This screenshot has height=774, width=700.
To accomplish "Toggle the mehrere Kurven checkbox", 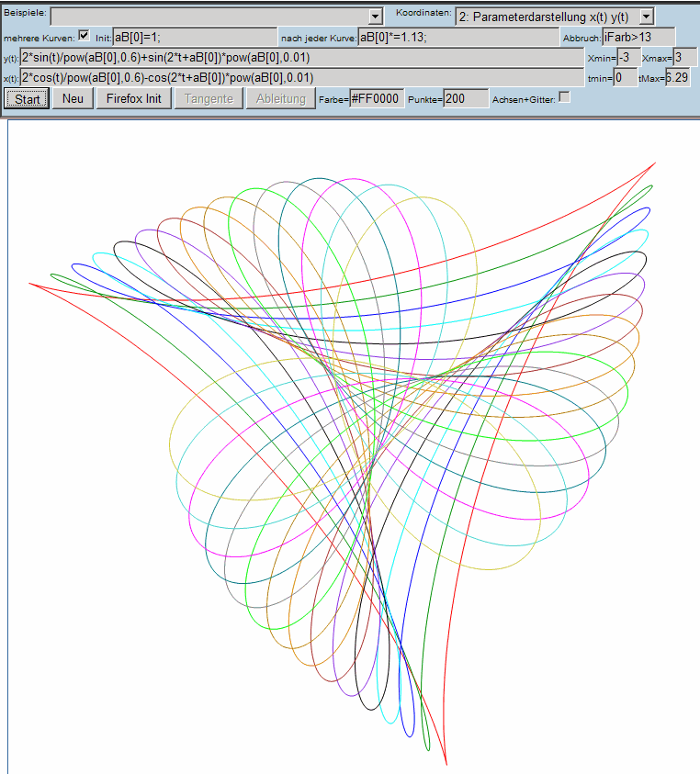I will coord(84,36).
